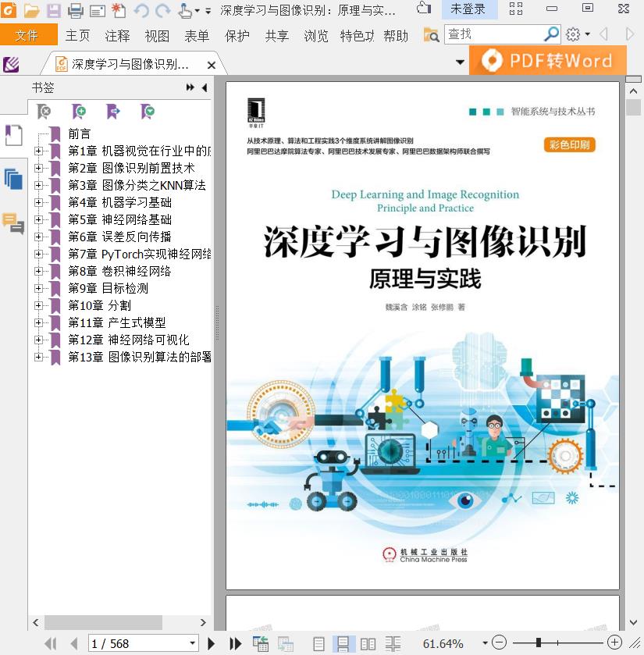Image resolution: width=644 pixels, height=655 pixels.
Task: Click the 未登录 login button
Action: (468, 9)
